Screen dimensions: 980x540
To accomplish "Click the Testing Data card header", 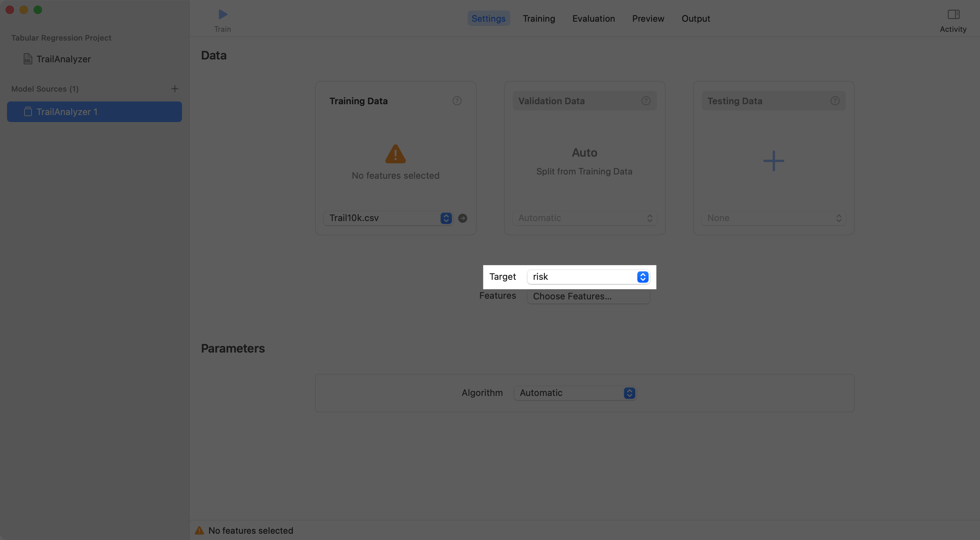I will point(774,101).
